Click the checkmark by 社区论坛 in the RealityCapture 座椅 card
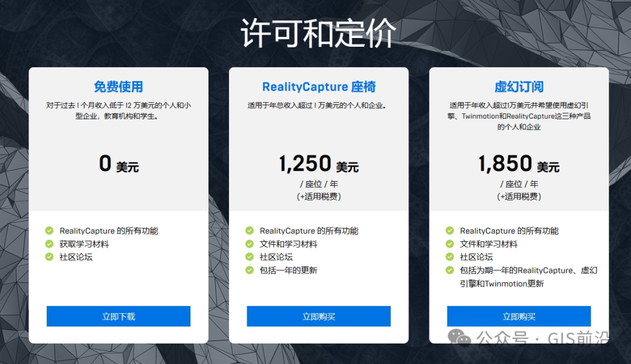This screenshot has height=364, width=631. pos(249,256)
